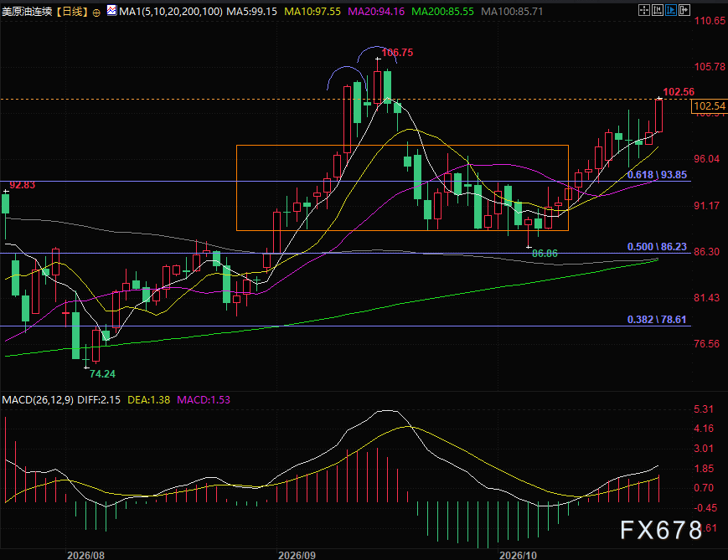Click the MA5:99.15 value
This screenshot has height=560, width=728.
tap(251, 12)
